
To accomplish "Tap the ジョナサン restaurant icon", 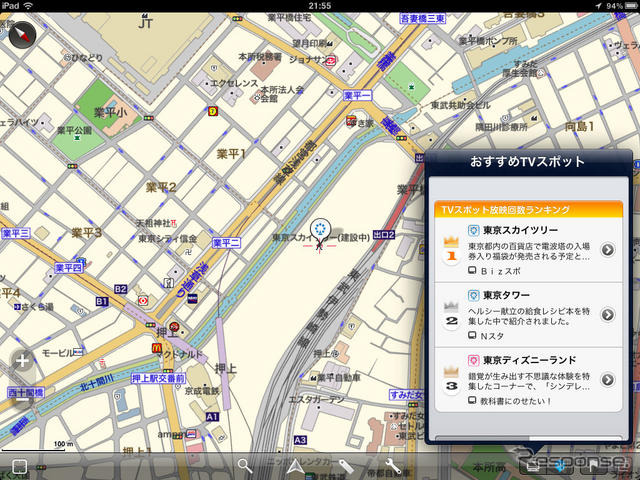I will coord(330,61).
